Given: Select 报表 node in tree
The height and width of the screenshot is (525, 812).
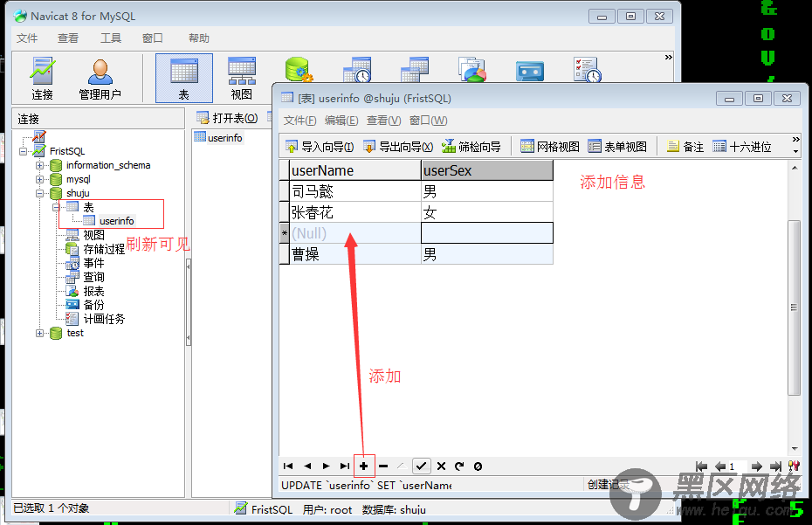Looking at the screenshot, I should tap(93, 291).
